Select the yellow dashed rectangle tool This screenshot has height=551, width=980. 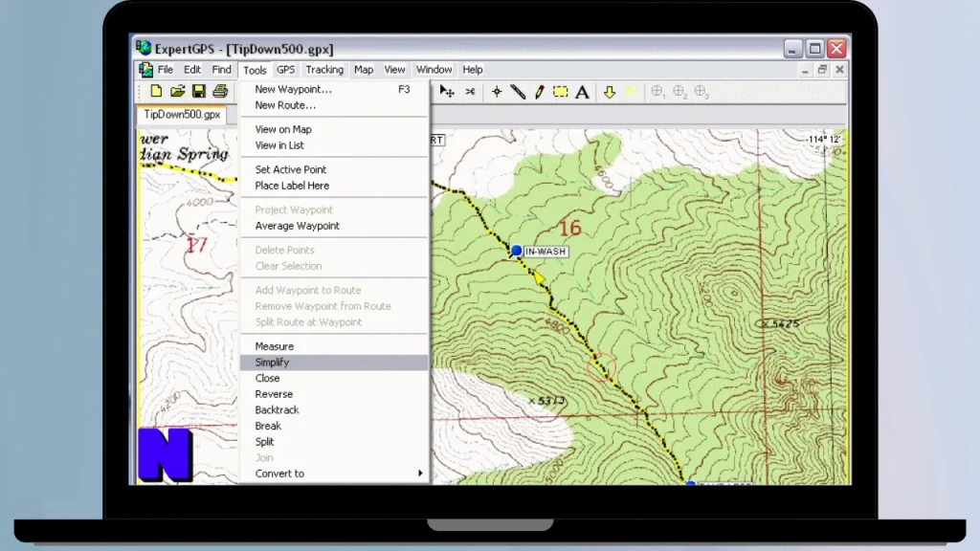pos(561,92)
